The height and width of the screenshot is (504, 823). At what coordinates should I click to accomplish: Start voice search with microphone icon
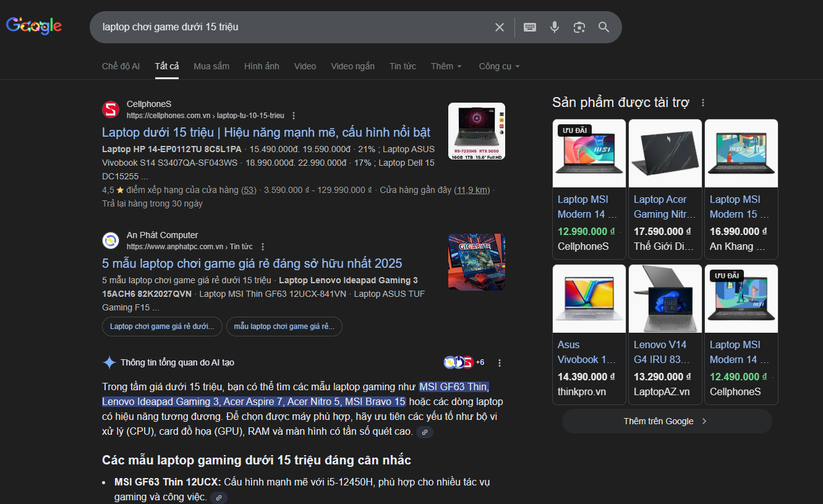tap(555, 27)
